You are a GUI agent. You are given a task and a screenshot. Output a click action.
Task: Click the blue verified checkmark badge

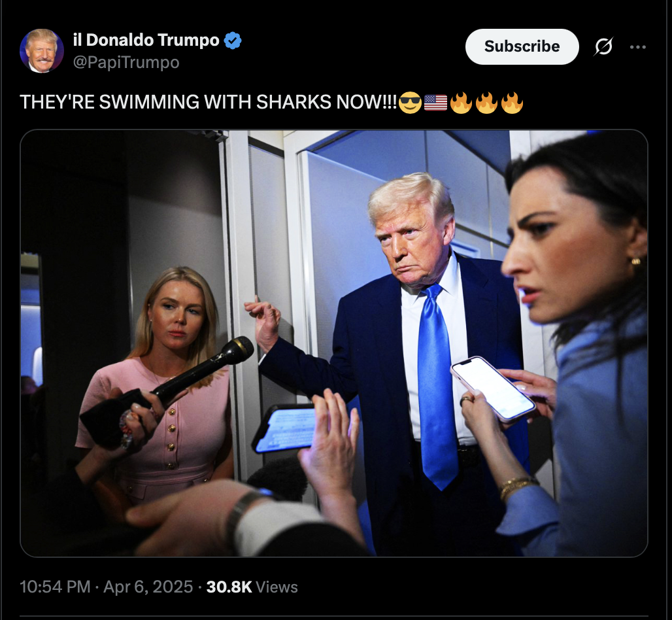[x=233, y=41]
